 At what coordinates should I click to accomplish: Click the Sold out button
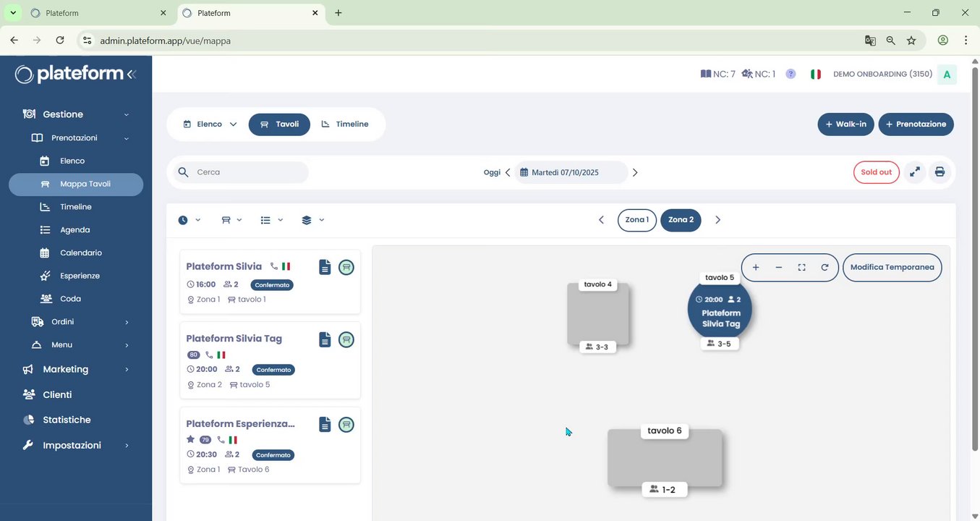pos(877,172)
